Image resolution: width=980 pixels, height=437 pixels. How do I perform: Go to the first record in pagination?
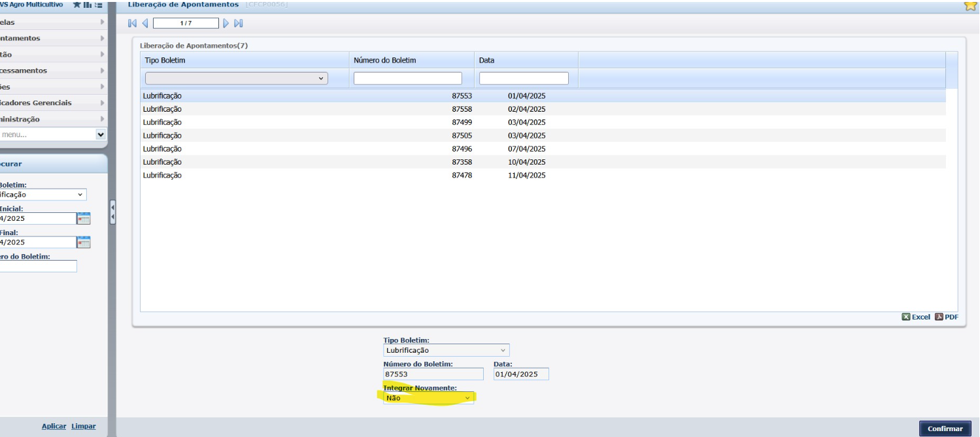pyautogui.click(x=133, y=24)
